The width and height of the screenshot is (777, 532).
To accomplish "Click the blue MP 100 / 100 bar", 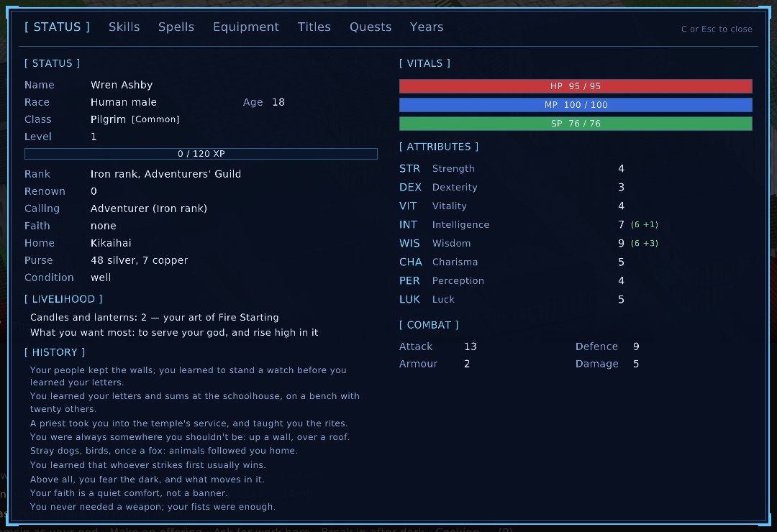I will coord(576,105).
